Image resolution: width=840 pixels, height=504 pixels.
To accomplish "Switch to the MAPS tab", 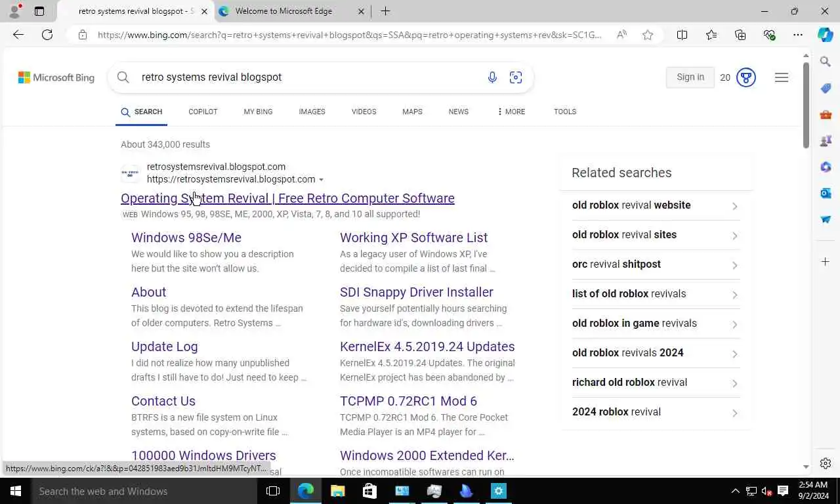I will click(x=412, y=112).
